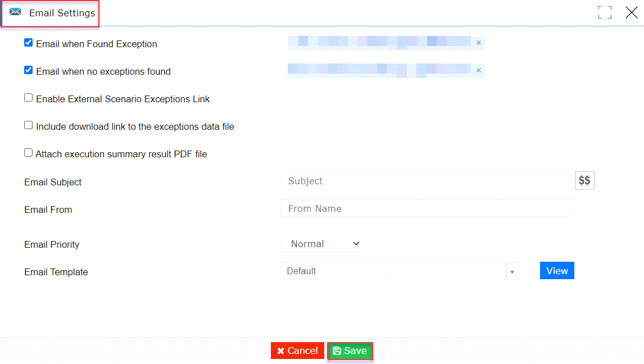This screenshot has width=644, height=364.
Task: Click the Email Subject label
Action: click(x=53, y=182)
